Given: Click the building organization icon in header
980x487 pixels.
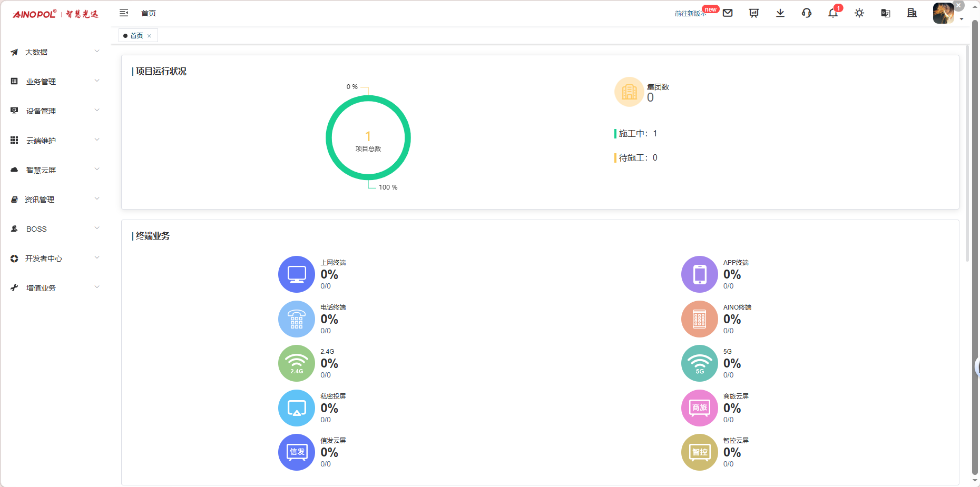Looking at the screenshot, I should [x=912, y=13].
